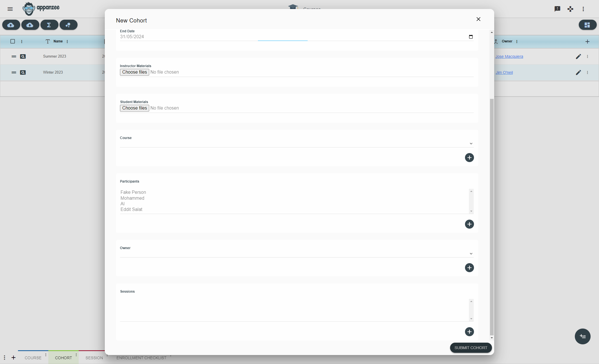Open Jim O'neil owner link
599x364 pixels.
pyautogui.click(x=504, y=72)
